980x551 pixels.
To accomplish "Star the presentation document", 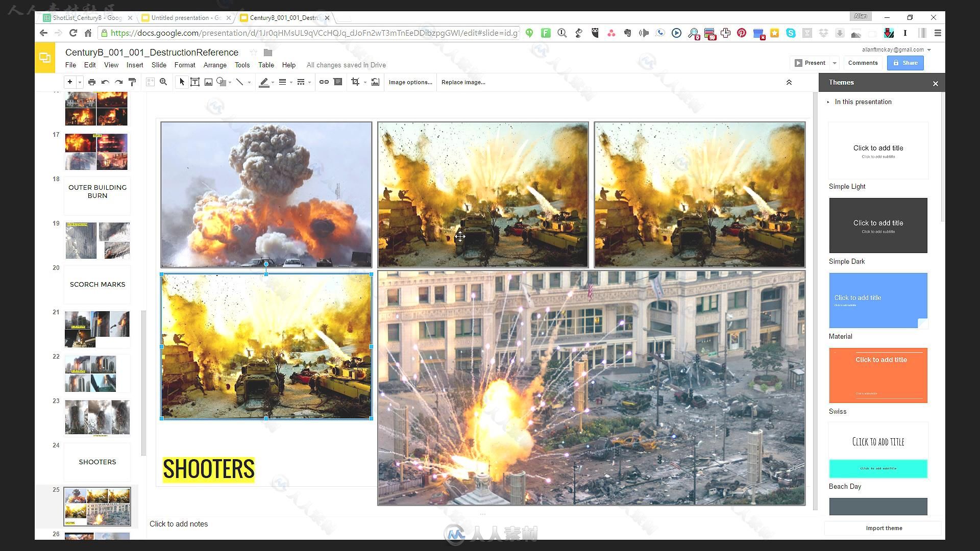I will point(254,53).
